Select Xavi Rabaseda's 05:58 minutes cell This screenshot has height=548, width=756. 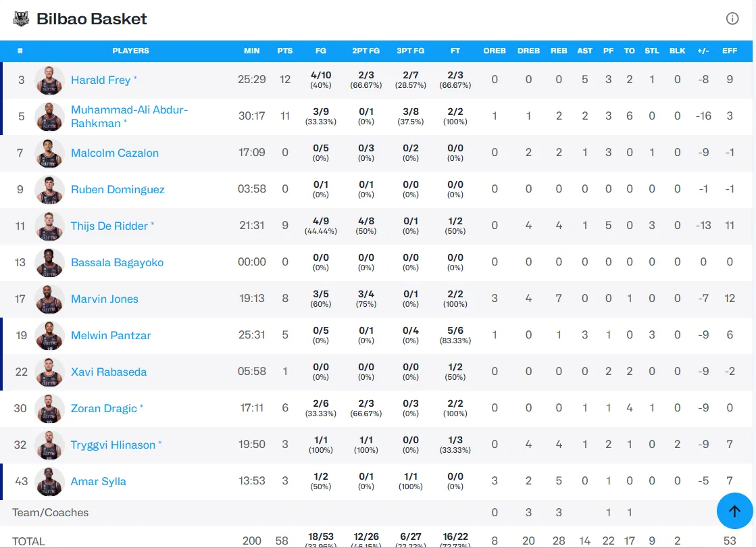point(252,372)
